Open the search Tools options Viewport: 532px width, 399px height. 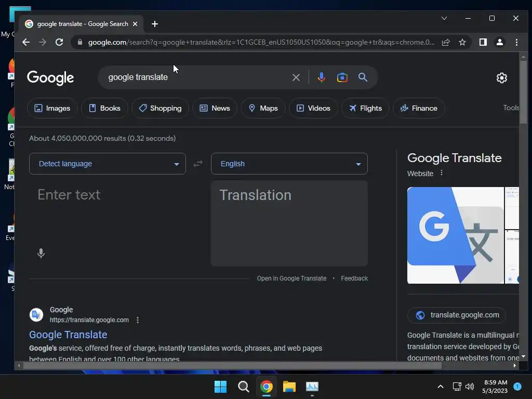click(x=511, y=108)
